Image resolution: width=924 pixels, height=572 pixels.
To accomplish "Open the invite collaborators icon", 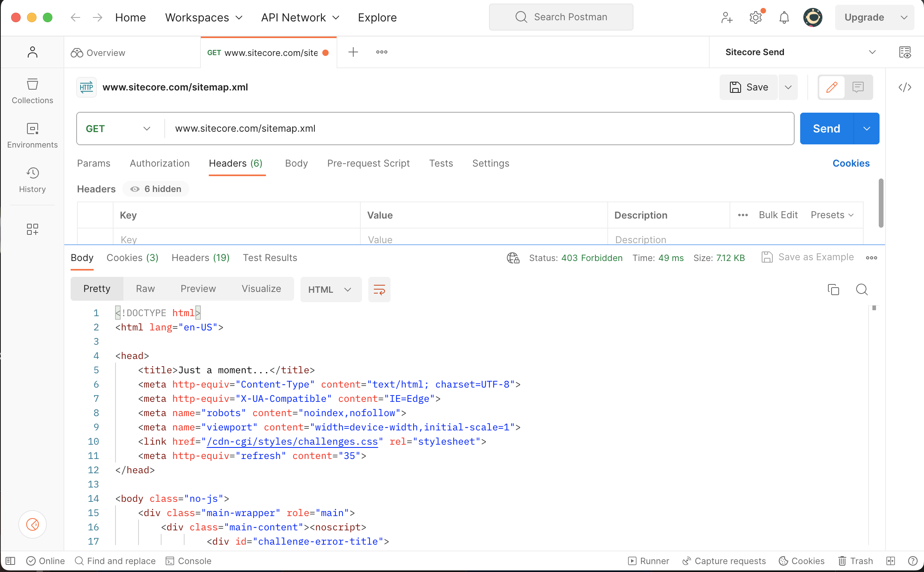I will [727, 17].
